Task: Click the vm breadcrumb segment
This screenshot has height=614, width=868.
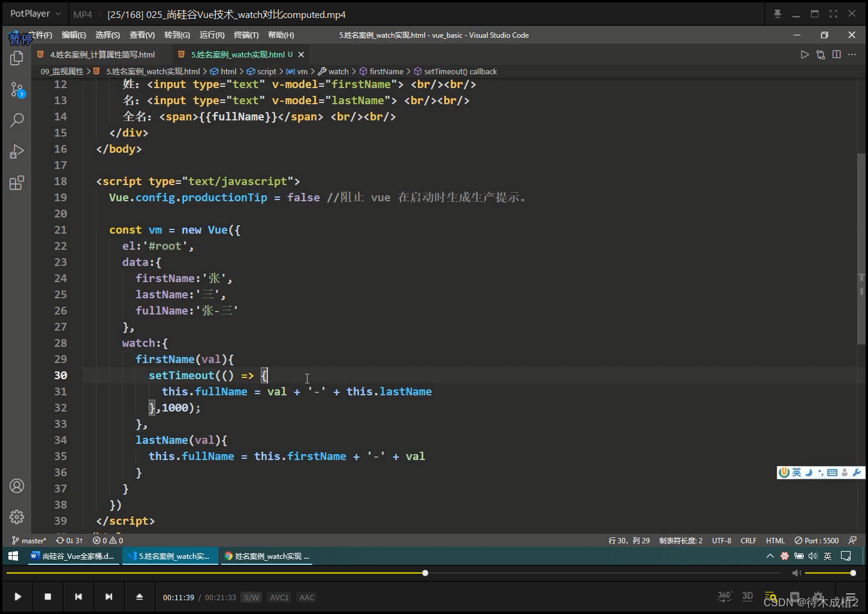Action: [x=297, y=71]
